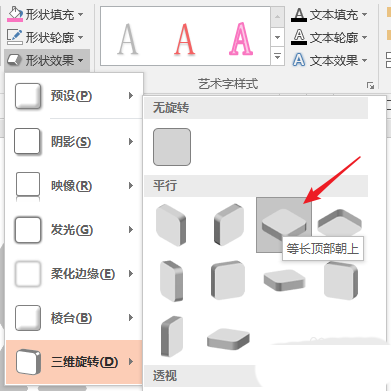Open the 阴影(S) submenu

74,142
